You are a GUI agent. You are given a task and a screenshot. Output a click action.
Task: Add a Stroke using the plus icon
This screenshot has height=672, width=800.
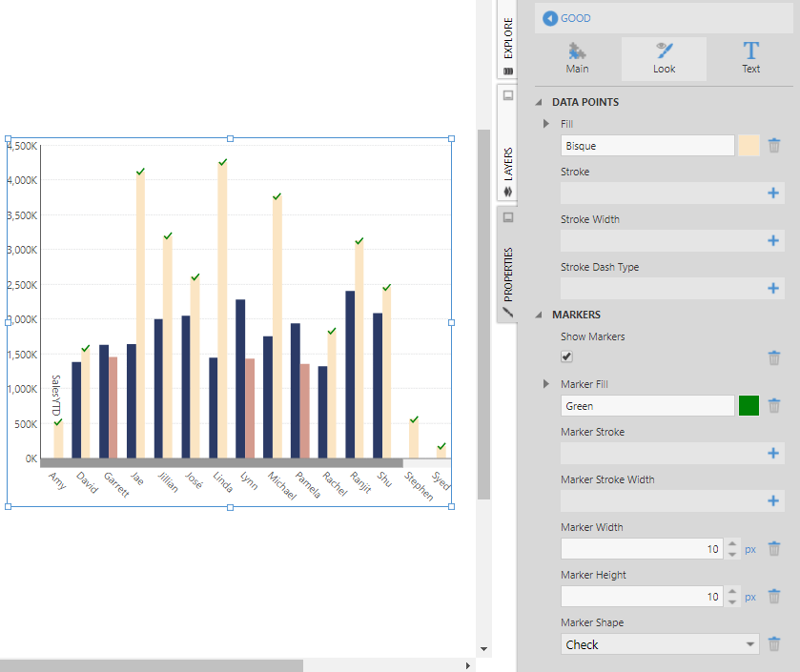(773, 193)
